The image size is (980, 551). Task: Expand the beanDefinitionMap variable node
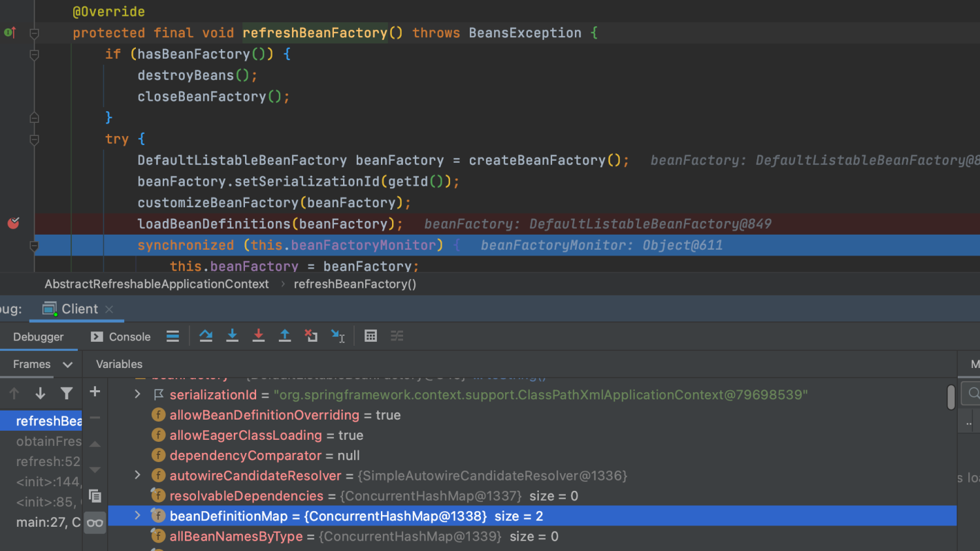[137, 516]
